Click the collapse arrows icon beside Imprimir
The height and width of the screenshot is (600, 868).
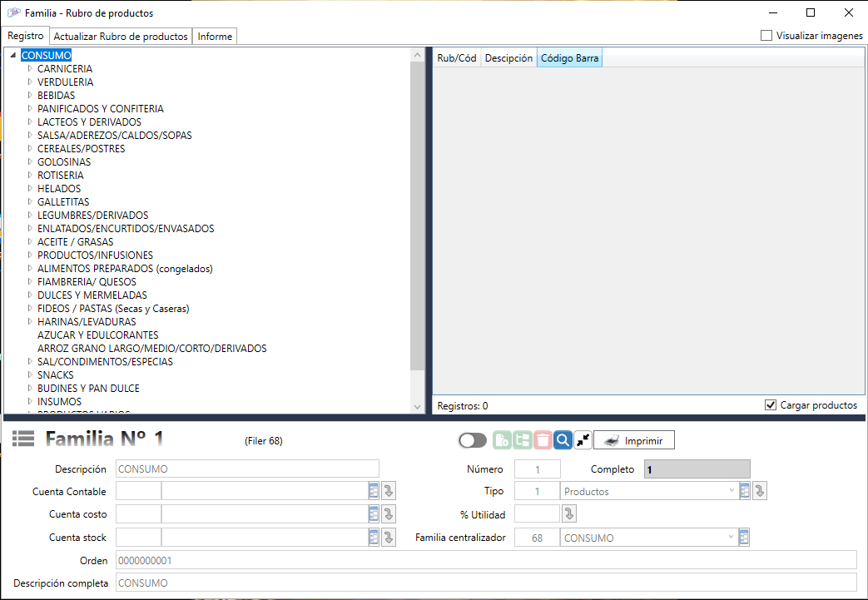tap(583, 440)
